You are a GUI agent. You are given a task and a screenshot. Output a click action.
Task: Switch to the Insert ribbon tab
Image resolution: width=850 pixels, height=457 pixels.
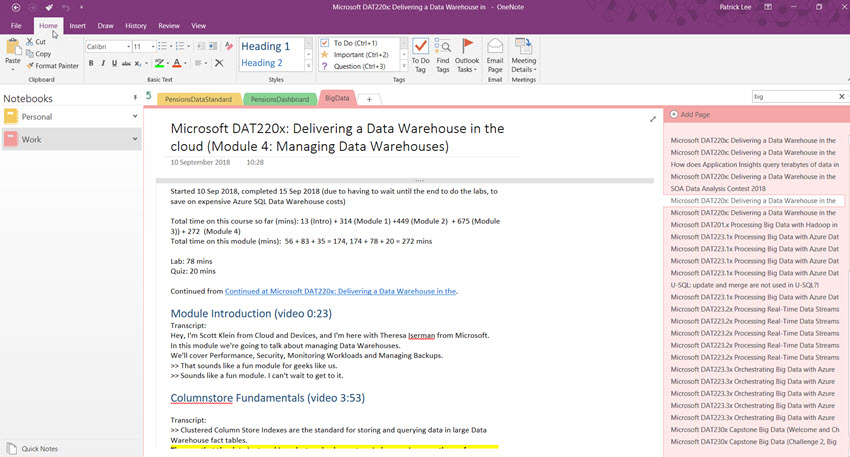tap(78, 25)
